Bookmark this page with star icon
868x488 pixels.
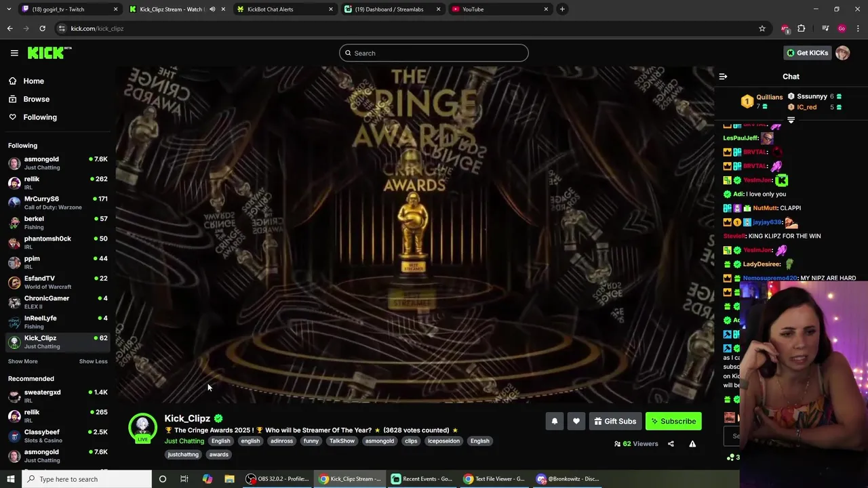762,28
